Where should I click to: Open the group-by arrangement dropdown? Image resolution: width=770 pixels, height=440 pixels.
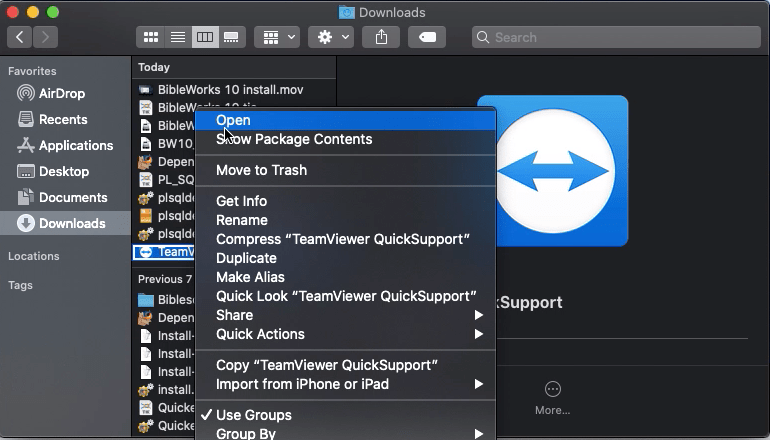(x=277, y=37)
